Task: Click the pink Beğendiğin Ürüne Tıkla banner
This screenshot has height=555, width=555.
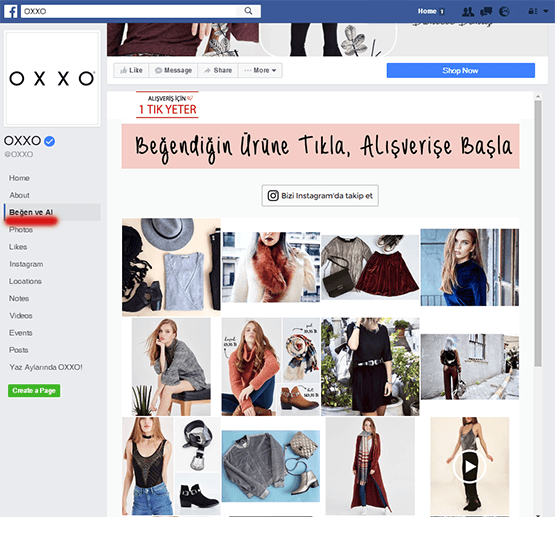Action: coord(320,146)
